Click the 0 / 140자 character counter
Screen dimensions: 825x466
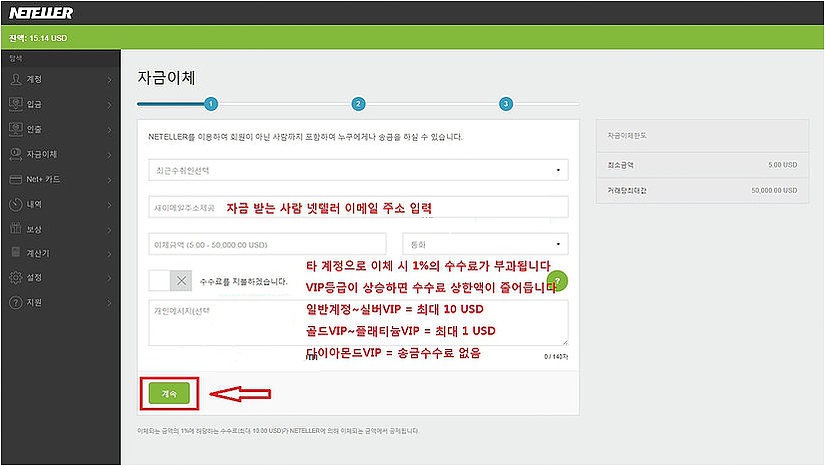(556, 357)
